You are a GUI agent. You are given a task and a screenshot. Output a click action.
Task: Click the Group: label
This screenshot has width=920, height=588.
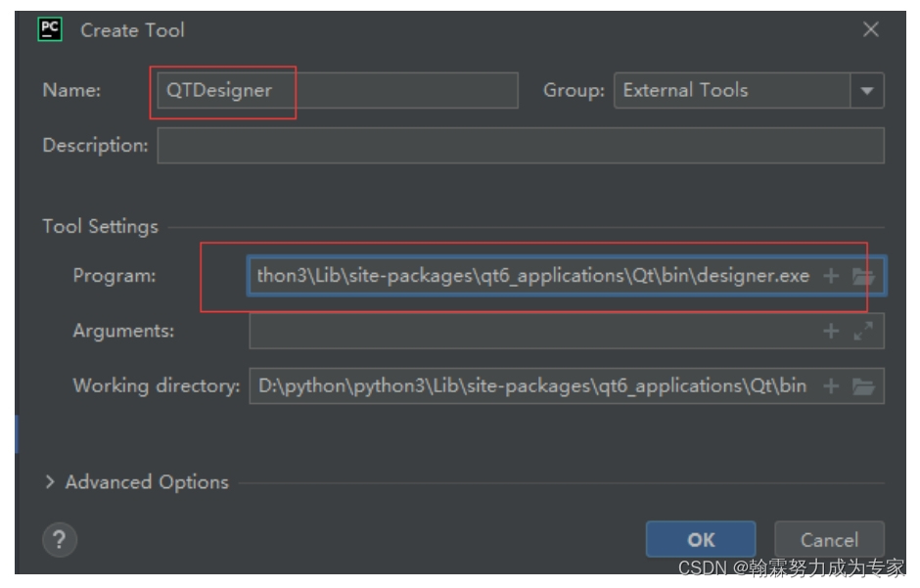(x=574, y=90)
